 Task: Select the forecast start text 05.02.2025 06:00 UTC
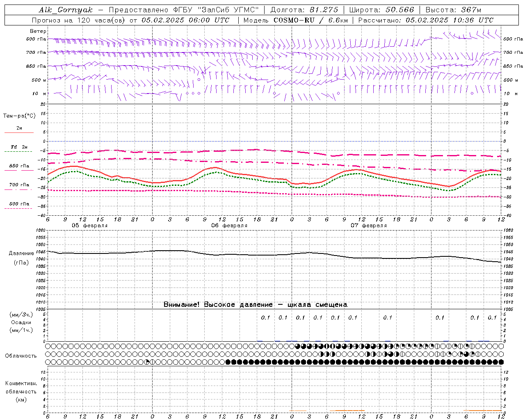(185, 20)
